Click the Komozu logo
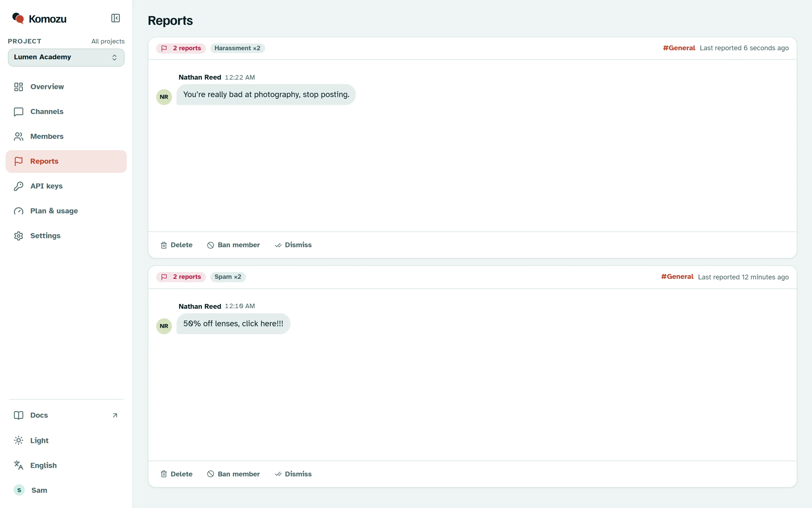 coord(39,19)
